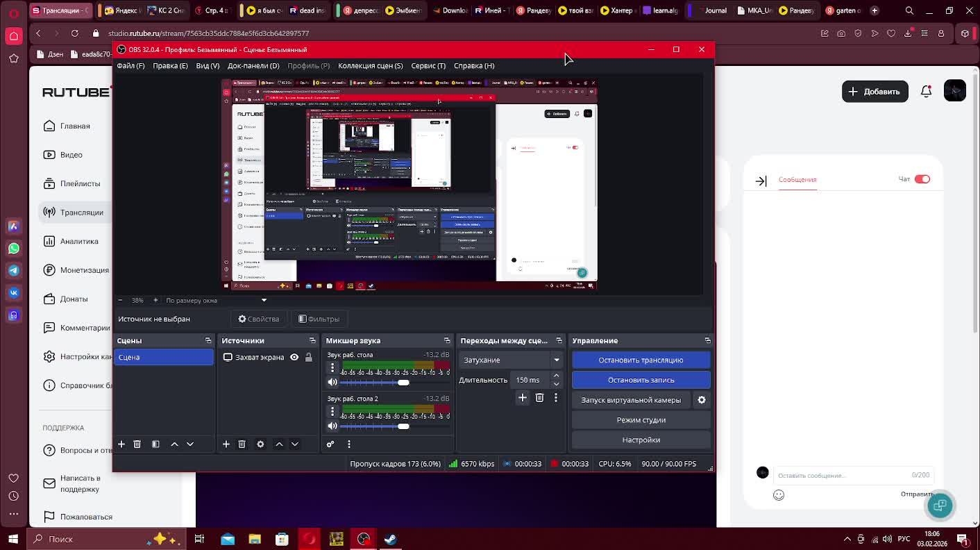Click the Rutube Добавить button
The image size is (980, 550).
point(875,92)
